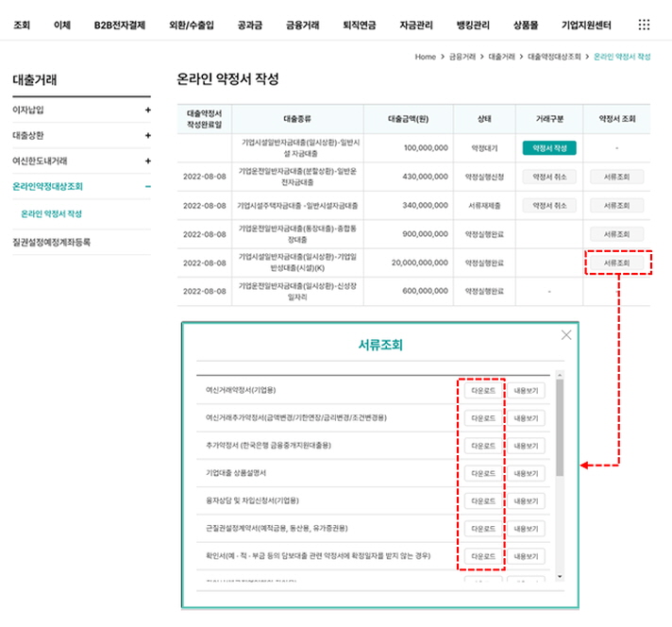
Task: Expand the 여신한도내거래 sidebar menu
Action: 147,161
